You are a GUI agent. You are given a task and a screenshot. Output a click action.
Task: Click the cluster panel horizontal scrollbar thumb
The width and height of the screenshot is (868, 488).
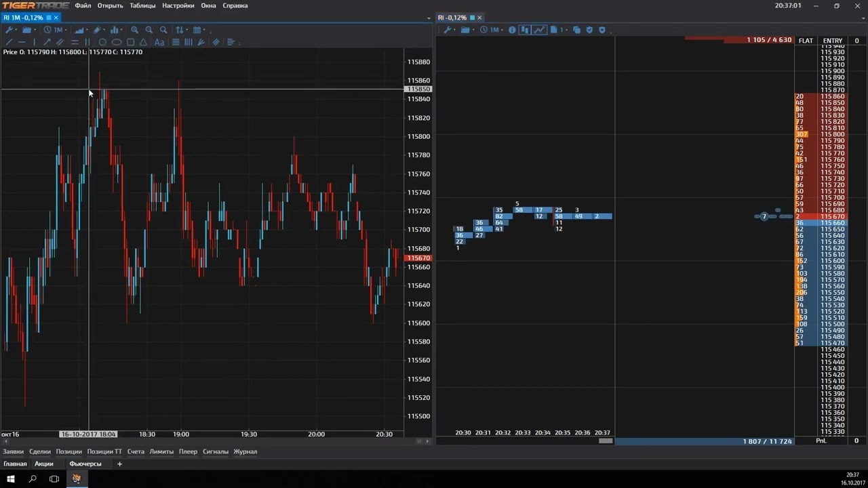click(x=606, y=441)
